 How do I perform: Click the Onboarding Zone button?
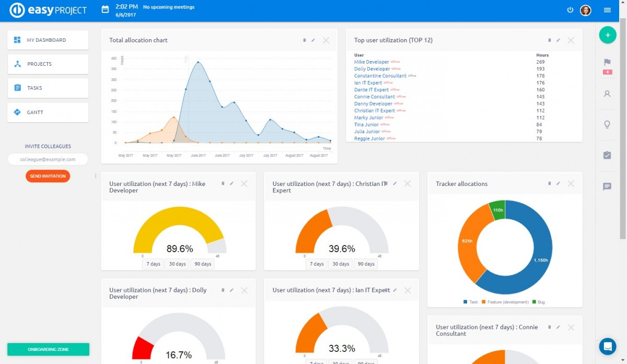point(48,349)
